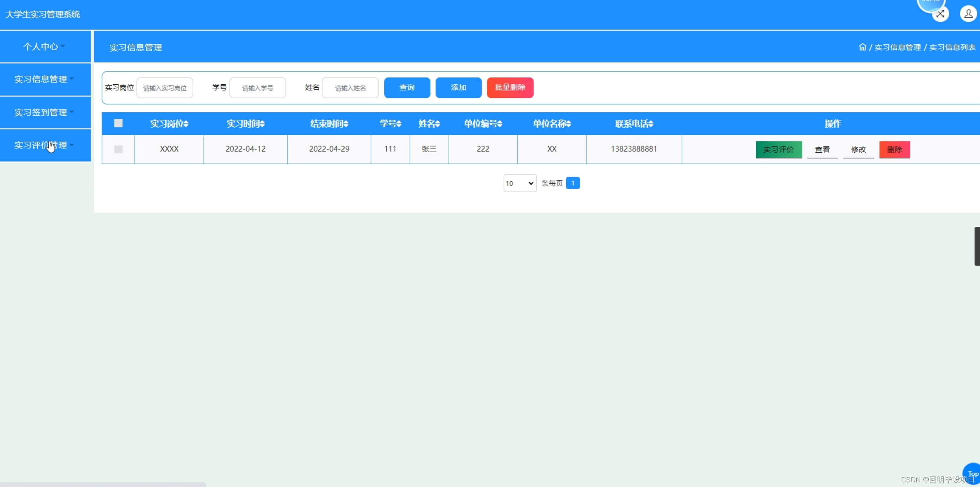Image resolution: width=980 pixels, height=487 pixels.
Task: Sort by 实习岗位 column arrows
Action: click(186, 124)
